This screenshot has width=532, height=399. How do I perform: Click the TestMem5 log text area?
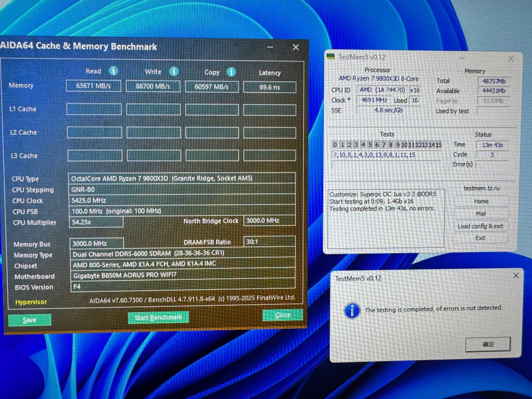point(387,218)
